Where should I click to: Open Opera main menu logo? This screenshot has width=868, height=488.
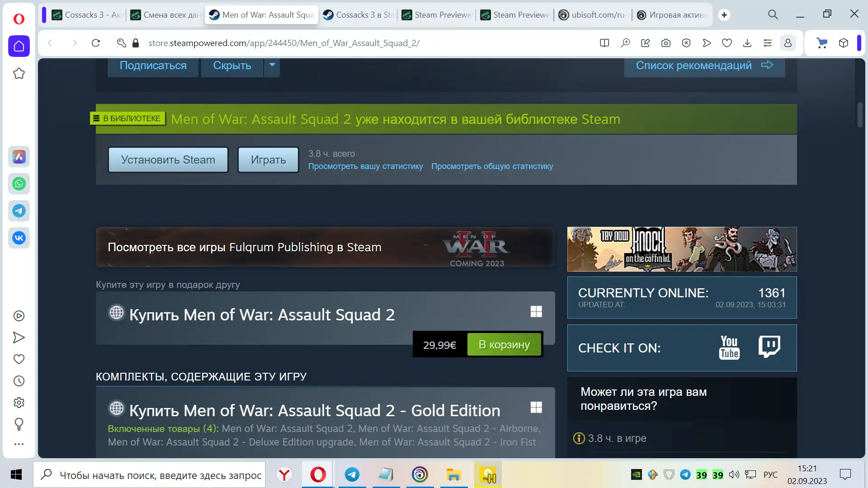tap(19, 19)
